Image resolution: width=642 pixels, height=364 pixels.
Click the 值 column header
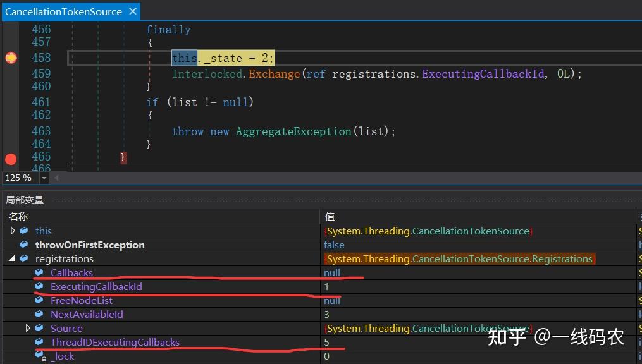pos(329,216)
